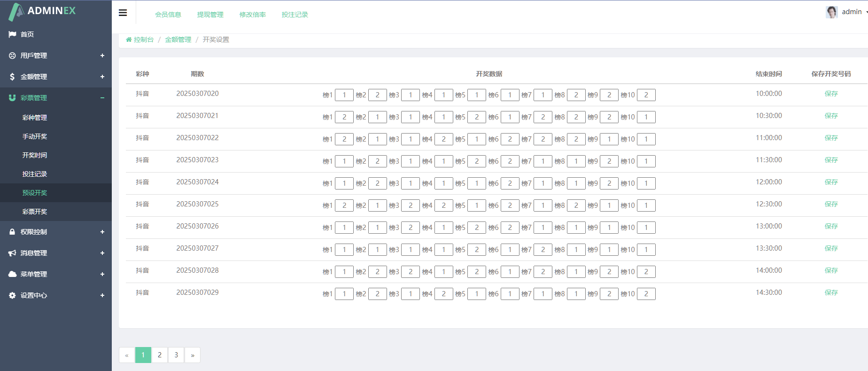Click 保存 for period 20250307029
This screenshot has height=371, width=868.
(x=831, y=292)
